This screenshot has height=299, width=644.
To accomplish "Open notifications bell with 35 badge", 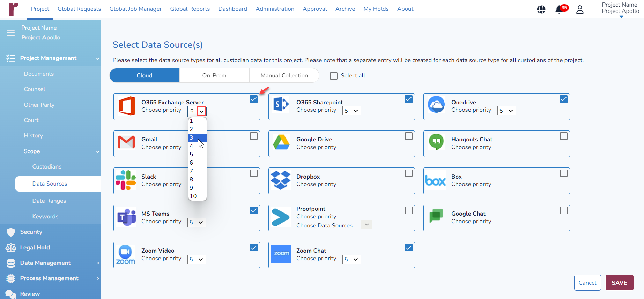I will point(561,9).
